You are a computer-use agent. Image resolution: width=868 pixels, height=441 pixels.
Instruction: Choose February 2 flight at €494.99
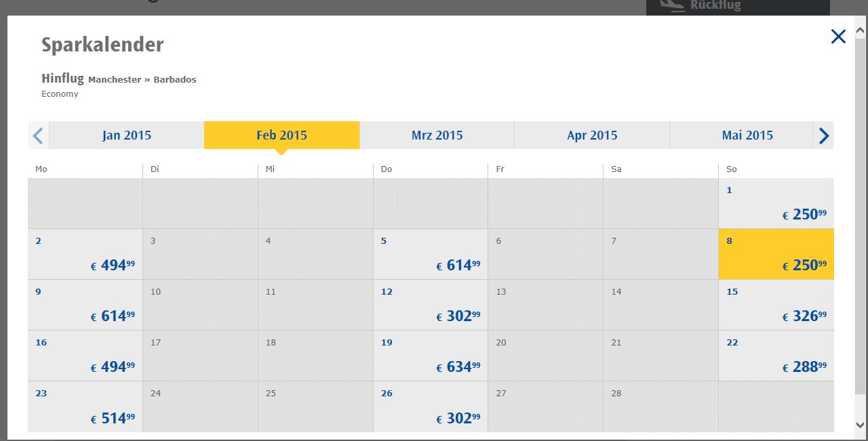click(85, 254)
